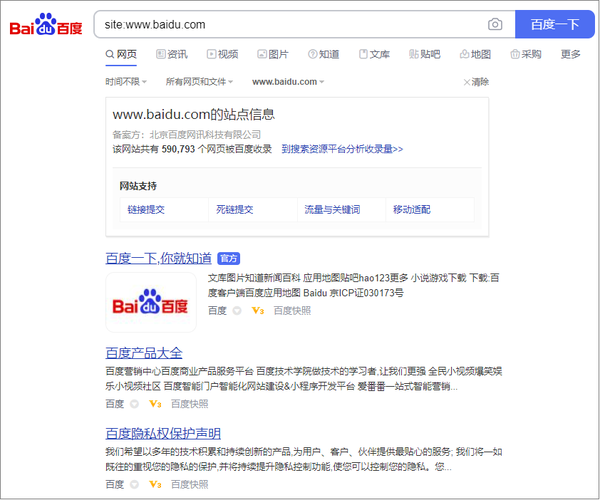
Task: Click the 死链提交 link
Action: 235,209
